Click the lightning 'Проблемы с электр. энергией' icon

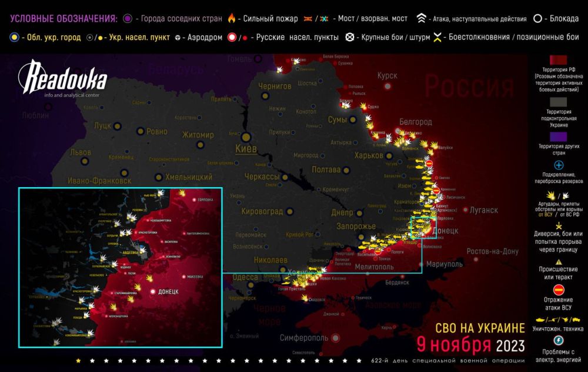coord(558,340)
